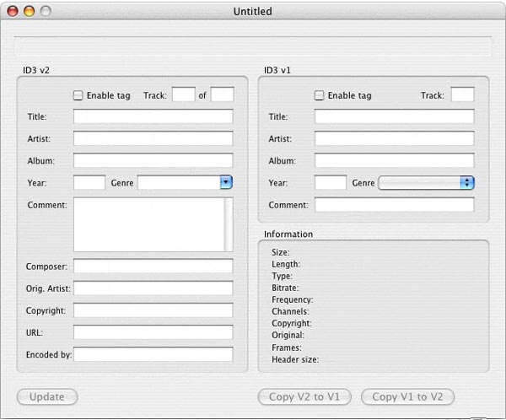This screenshot has height=420, width=506.
Task: Click the ID3 v1 Year field
Action: click(x=331, y=183)
